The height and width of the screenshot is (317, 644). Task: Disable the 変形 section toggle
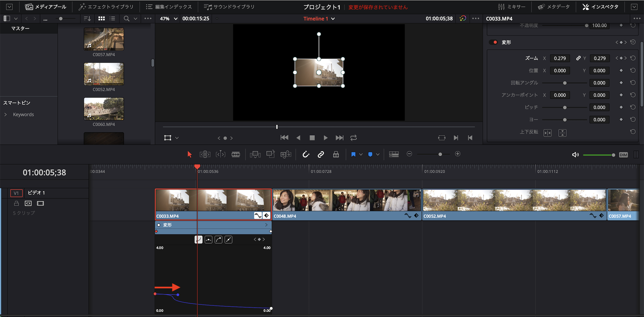coord(493,42)
